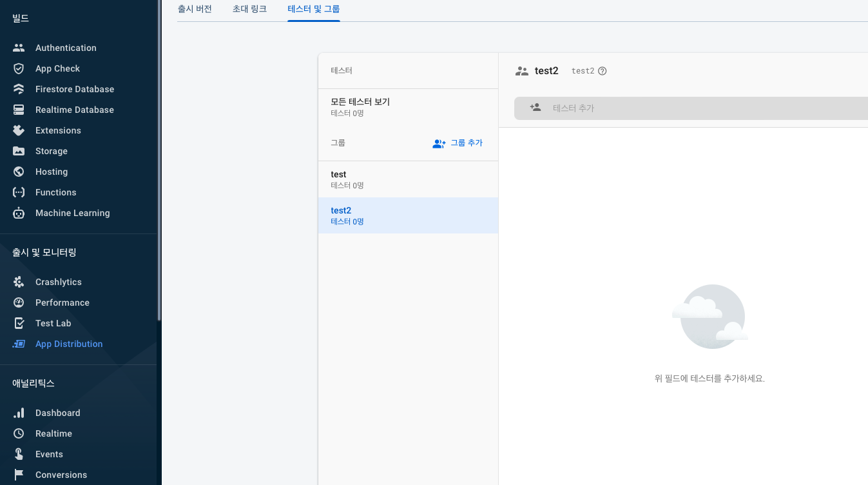The width and height of the screenshot is (868, 485).
Task: Click the Conversions flag icon
Action: (19, 475)
